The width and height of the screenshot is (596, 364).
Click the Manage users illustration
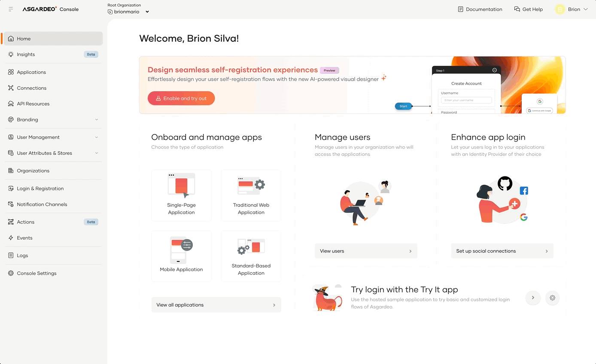365,202
